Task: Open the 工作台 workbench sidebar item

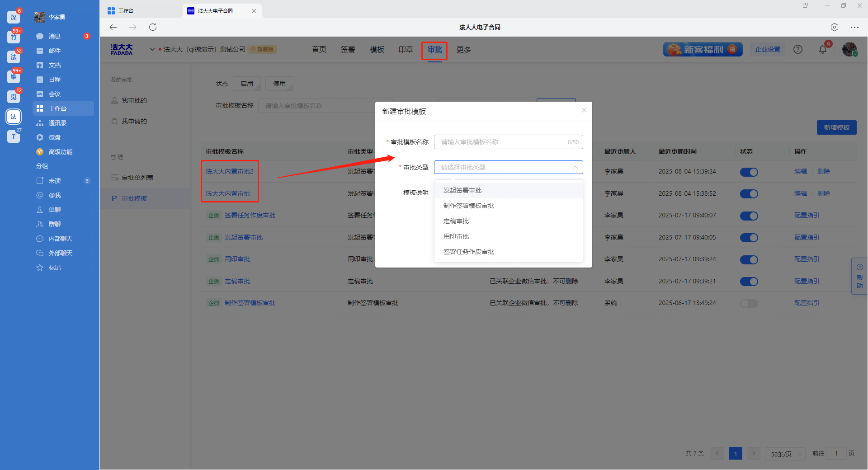Action: (x=63, y=108)
